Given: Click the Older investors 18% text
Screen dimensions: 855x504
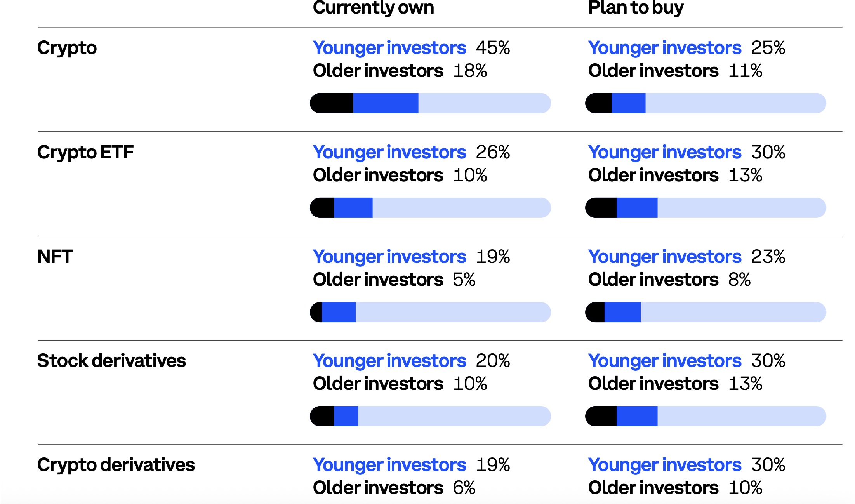Looking at the screenshot, I should (x=400, y=71).
